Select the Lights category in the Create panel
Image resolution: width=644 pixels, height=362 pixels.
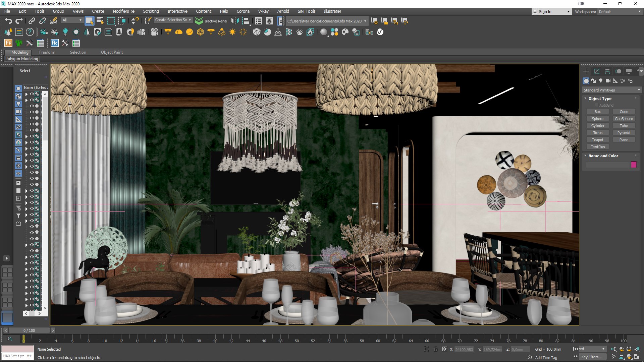point(601,81)
